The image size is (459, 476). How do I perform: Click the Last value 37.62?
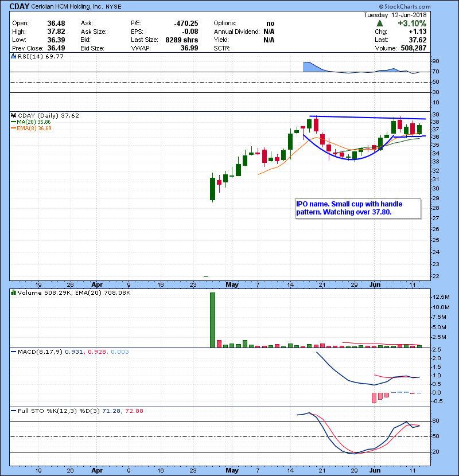pyautogui.click(x=418, y=40)
